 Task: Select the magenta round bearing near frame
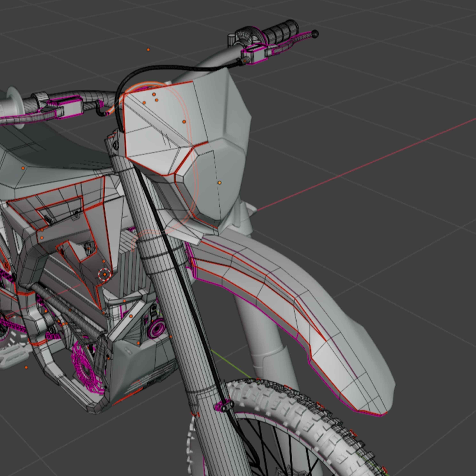[157, 328]
